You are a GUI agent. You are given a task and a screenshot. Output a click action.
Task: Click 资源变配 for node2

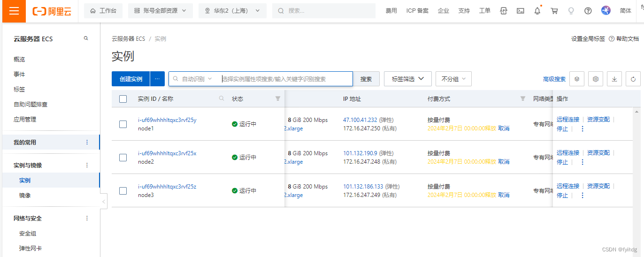598,152
